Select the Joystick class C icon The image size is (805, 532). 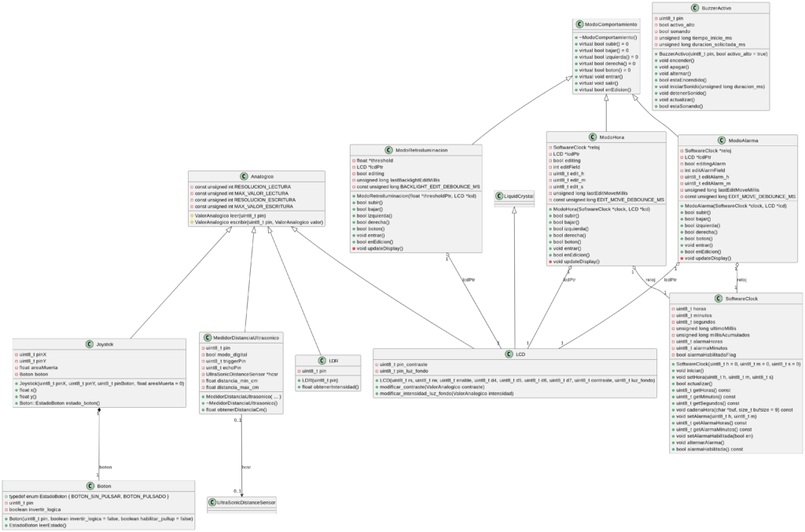coord(89,343)
